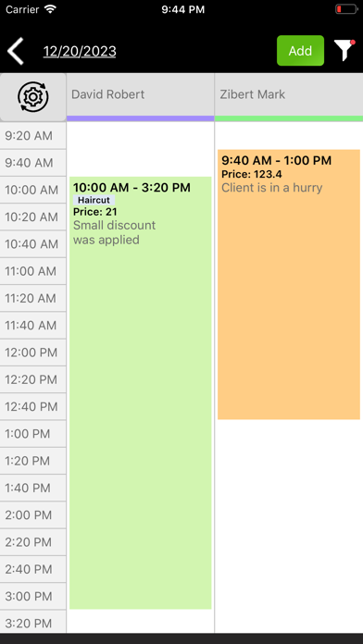Tap the "Client is in a hurry" note

272,188
